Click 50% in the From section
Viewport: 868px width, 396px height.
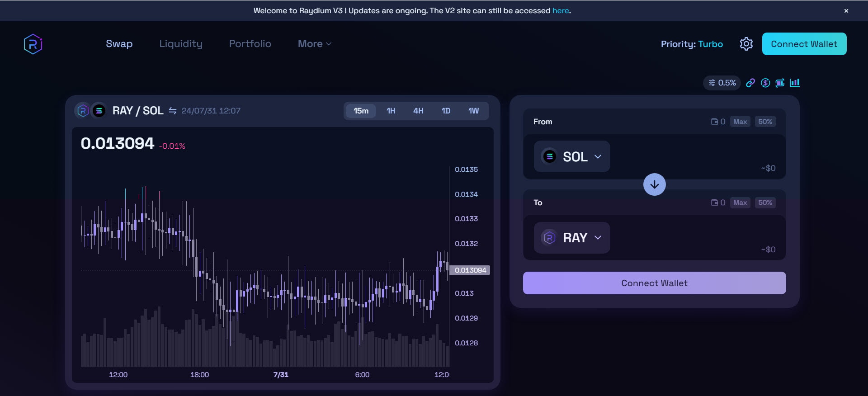tap(765, 122)
